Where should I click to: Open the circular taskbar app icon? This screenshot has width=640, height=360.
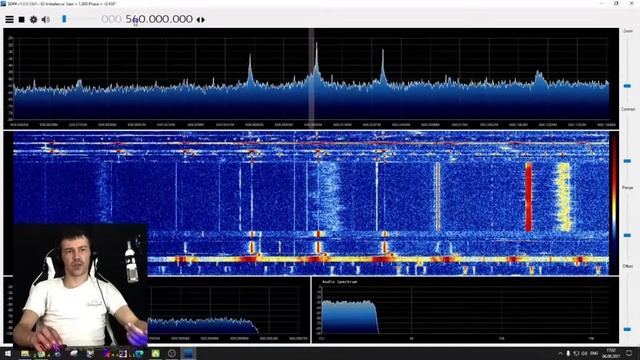pyautogui.click(x=172, y=353)
